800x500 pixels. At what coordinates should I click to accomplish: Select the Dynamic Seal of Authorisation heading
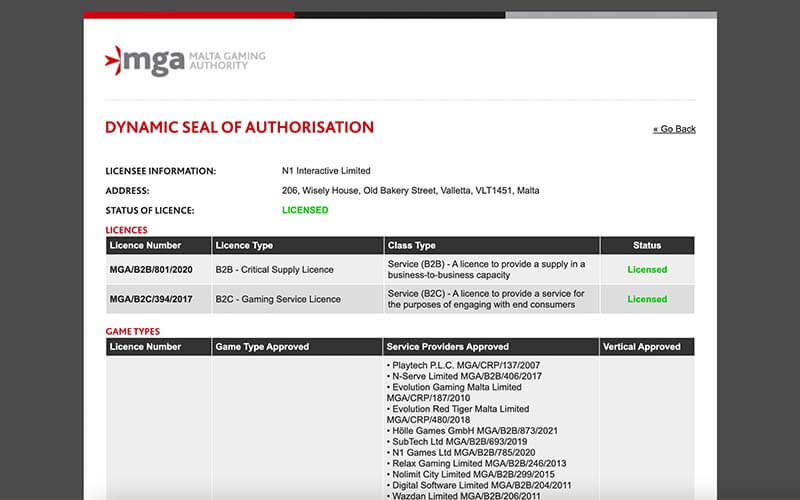tap(239, 127)
